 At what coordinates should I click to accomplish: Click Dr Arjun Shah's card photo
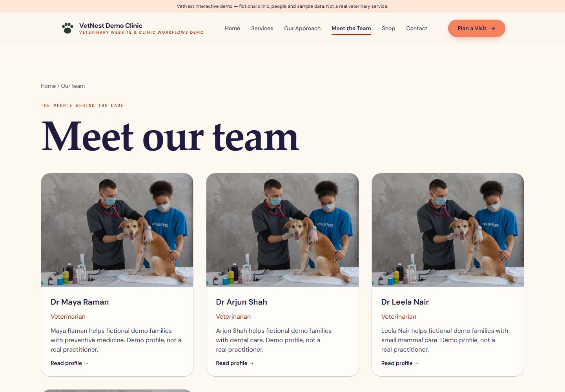pos(282,230)
